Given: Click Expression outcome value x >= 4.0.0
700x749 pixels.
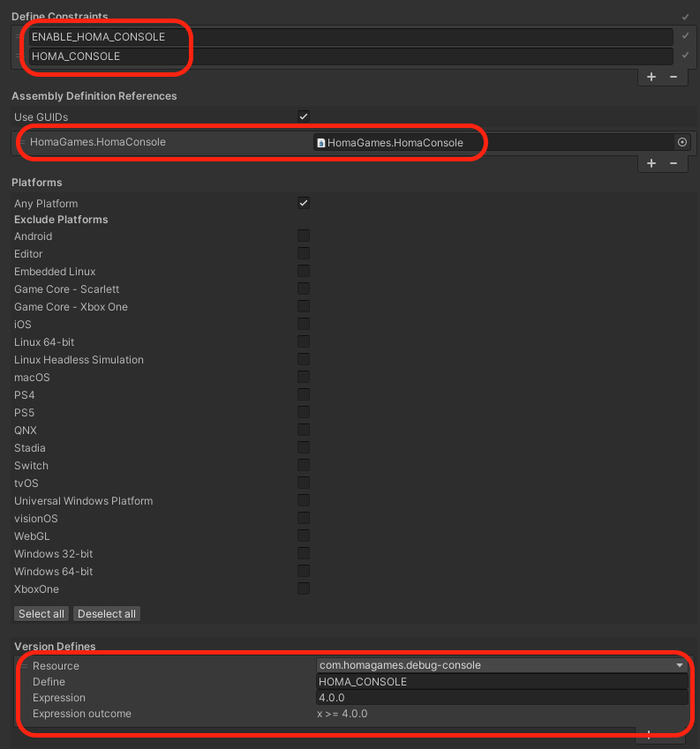Looking at the screenshot, I should [x=342, y=714].
